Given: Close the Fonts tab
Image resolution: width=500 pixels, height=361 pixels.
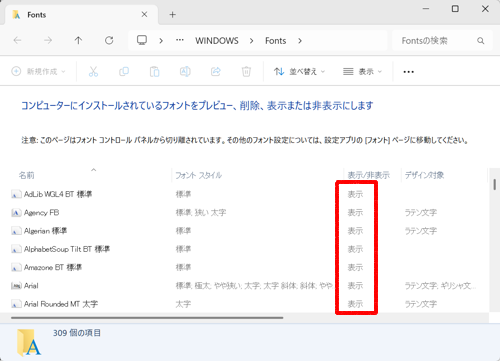Looking at the screenshot, I should click(x=144, y=15).
